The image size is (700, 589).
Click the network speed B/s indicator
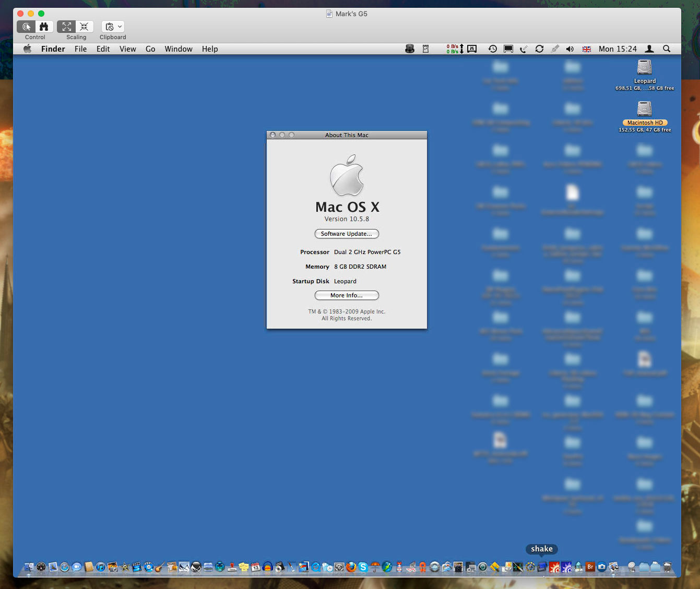point(455,49)
